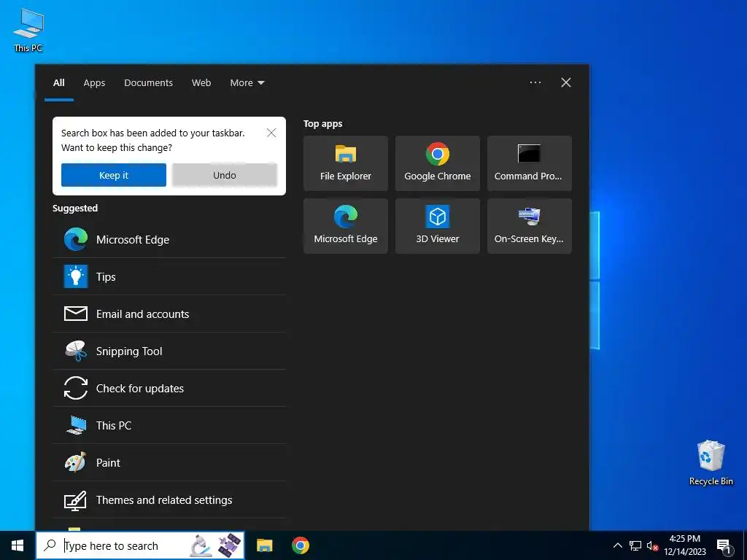The image size is (747, 560).
Task: Click This PC icon in Suggested list
Action: coord(76,425)
